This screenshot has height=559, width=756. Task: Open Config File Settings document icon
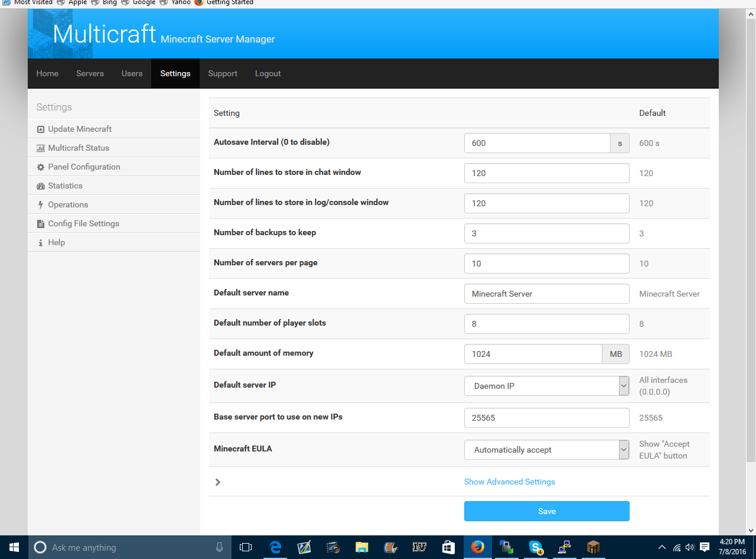(83, 223)
